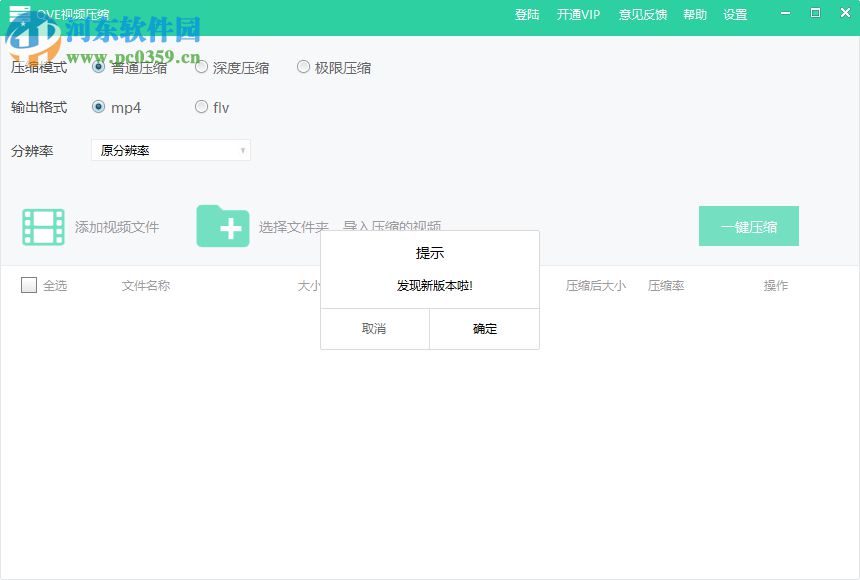Confirm the new version dialog with 确定
Viewport: 860px width, 580px height.
point(484,329)
